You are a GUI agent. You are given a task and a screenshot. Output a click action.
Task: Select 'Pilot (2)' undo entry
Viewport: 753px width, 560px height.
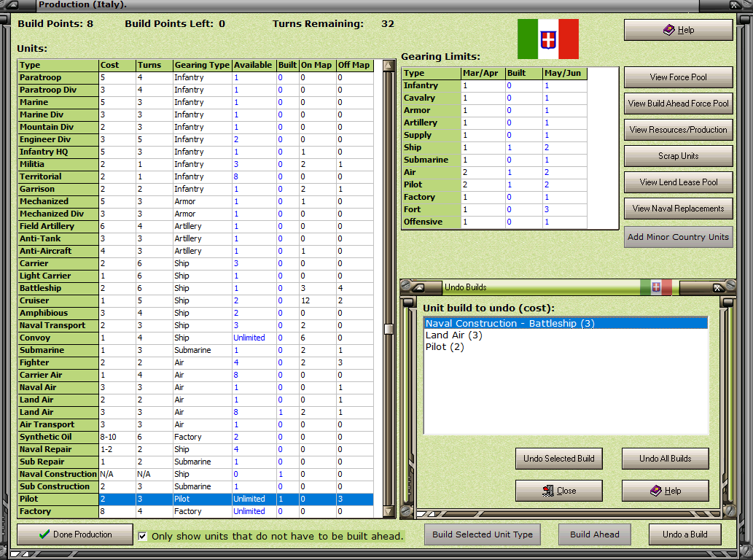coord(566,347)
